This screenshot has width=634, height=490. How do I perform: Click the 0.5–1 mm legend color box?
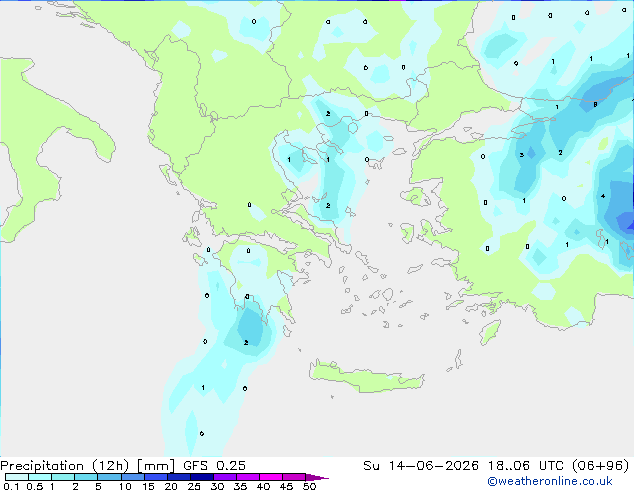(x=40, y=477)
